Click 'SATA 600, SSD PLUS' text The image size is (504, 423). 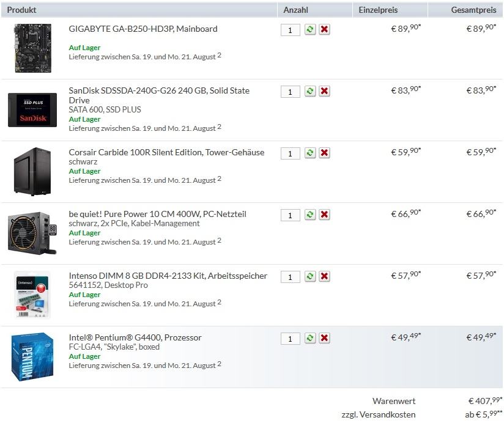pos(105,109)
